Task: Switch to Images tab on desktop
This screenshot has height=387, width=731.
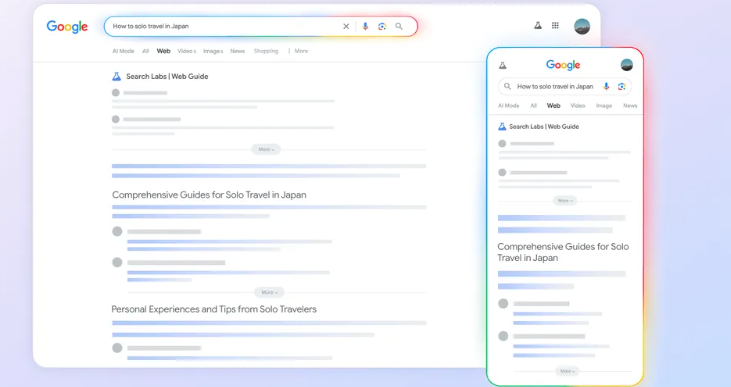Action: 213,51
